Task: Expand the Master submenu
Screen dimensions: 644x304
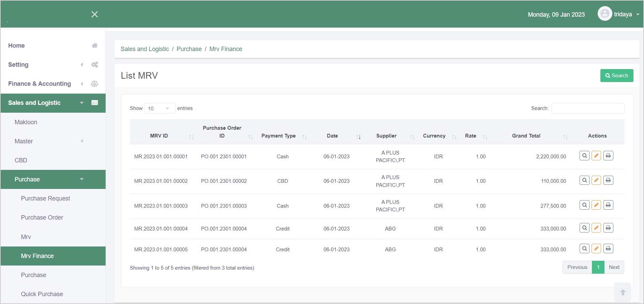Action: tap(24, 141)
